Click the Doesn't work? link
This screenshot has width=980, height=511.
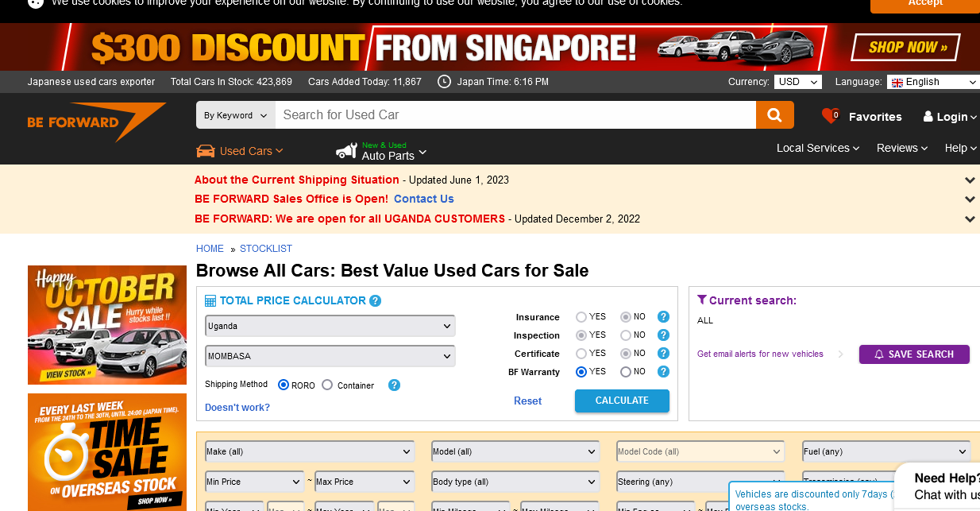(x=237, y=407)
